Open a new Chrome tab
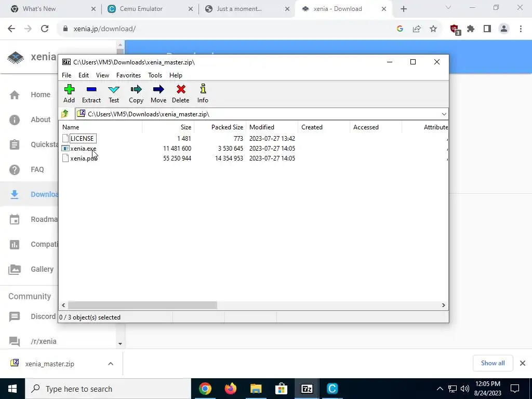The width and height of the screenshot is (532, 399). click(403, 9)
